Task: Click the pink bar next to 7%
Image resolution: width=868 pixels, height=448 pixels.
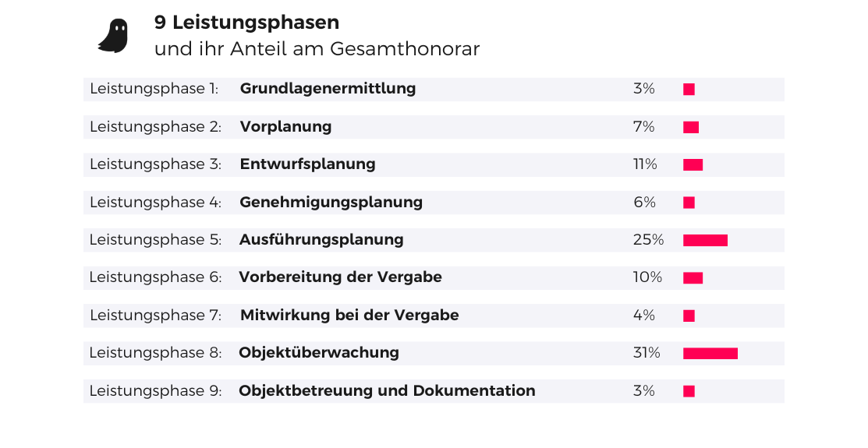Action: point(691,127)
